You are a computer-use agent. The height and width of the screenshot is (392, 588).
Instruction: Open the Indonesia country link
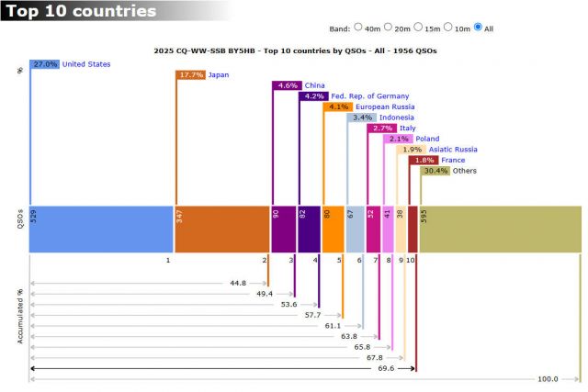coord(396,118)
